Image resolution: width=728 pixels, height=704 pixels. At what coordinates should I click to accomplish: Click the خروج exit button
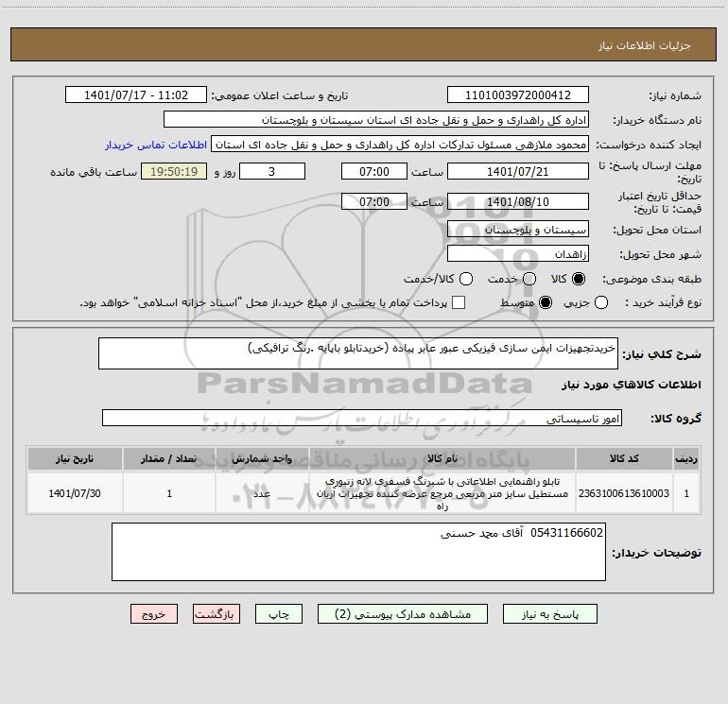(x=154, y=614)
